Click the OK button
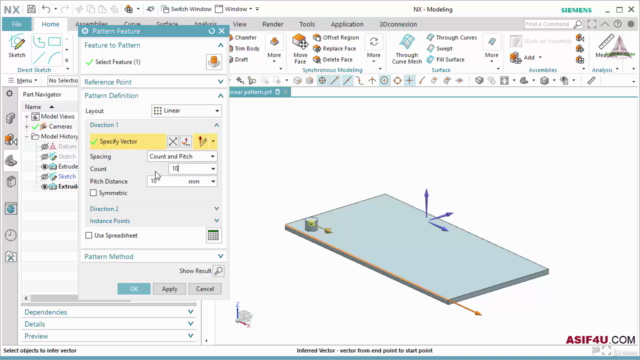 click(134, 289)
